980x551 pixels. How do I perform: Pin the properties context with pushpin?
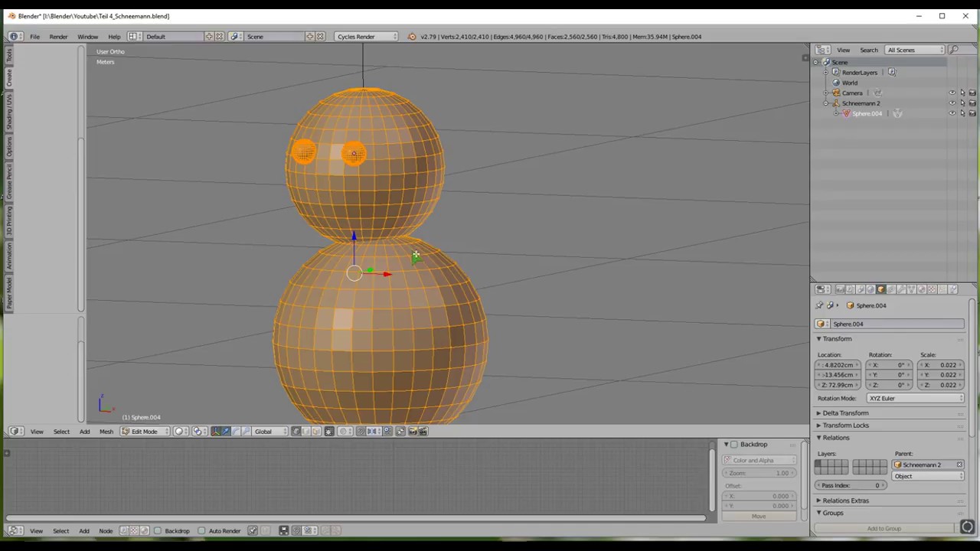point(819,305)
